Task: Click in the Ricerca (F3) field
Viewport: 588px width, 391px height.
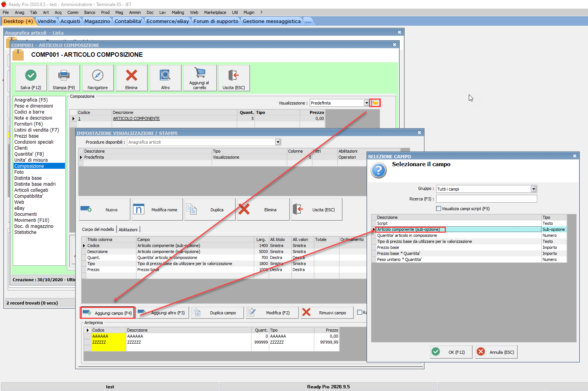Action: pos(486,199)
